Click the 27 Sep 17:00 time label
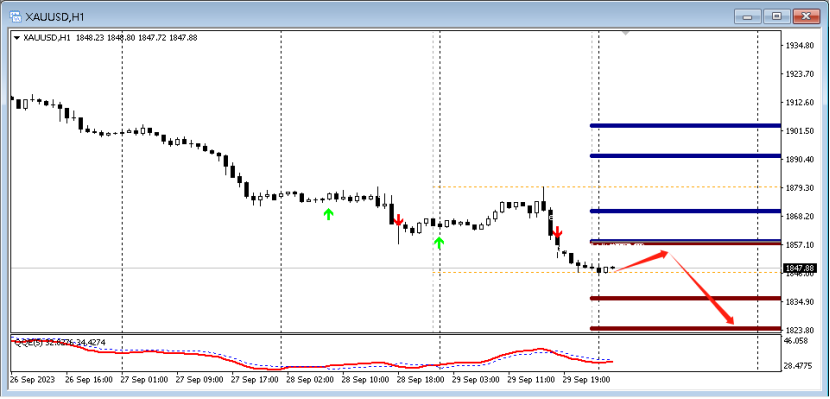Image resolution: width=830 pixels, height=399 pixels. point(254,380)
